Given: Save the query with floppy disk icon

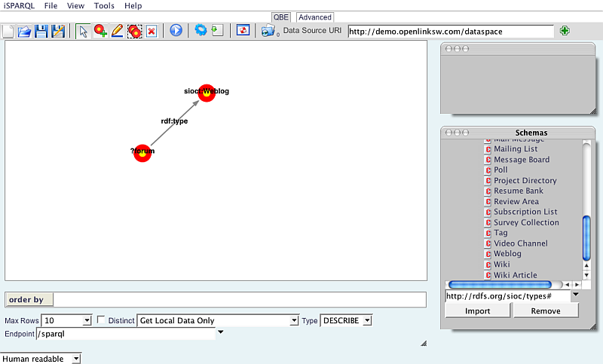Looking at the screenshot, I should coord(41,31).
